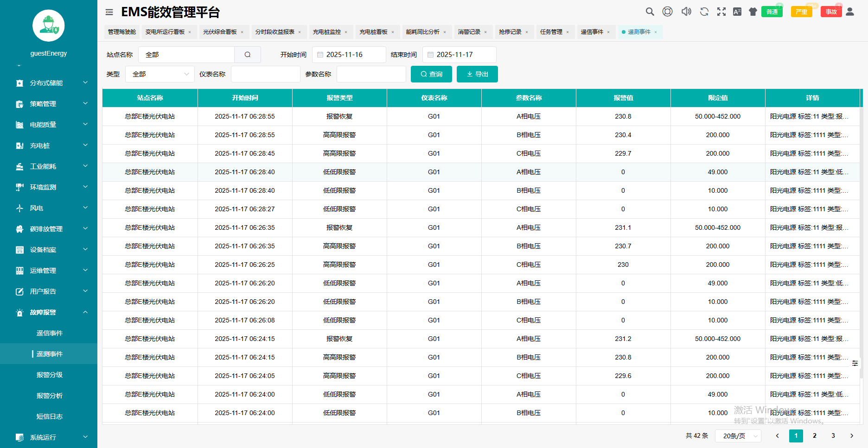The height and width of the screenshot is (448, 868).
Task: Click the red 事故 alarm badge
Action: tap(831, 12)
